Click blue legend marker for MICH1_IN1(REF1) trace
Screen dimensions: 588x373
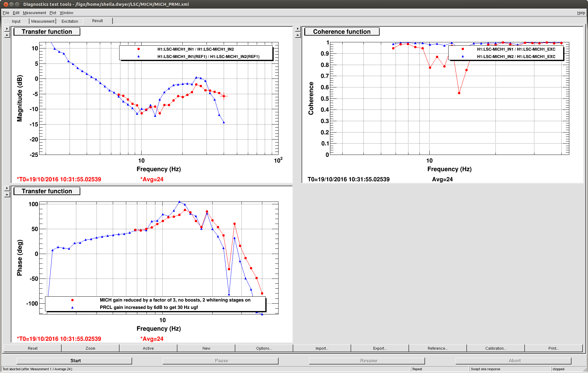pos(138,56)
